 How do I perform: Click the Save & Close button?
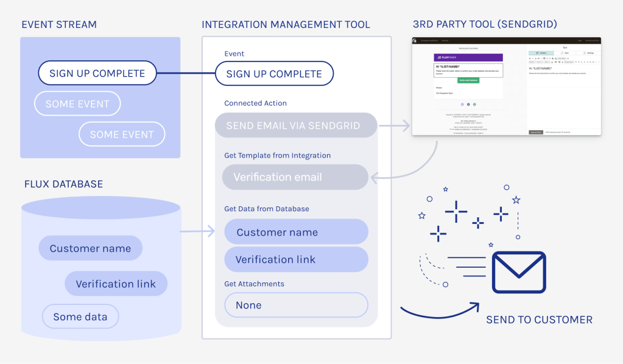[x=535, y=131]
